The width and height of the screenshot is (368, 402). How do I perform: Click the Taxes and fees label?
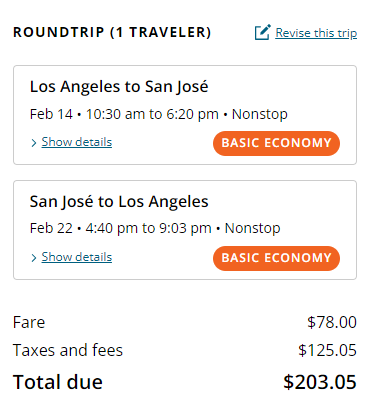[x=68, y=350]
